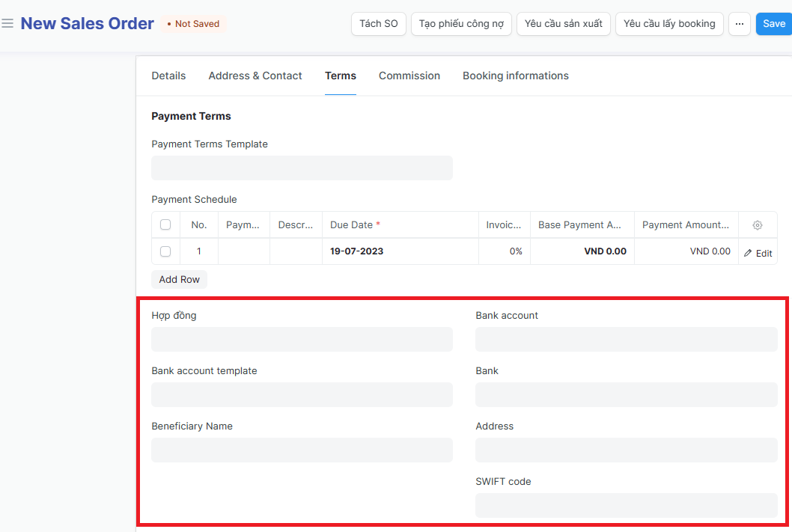Click the Due Date cell 19-07-2023
Screen dimensions: 792x532
[357, 251]
